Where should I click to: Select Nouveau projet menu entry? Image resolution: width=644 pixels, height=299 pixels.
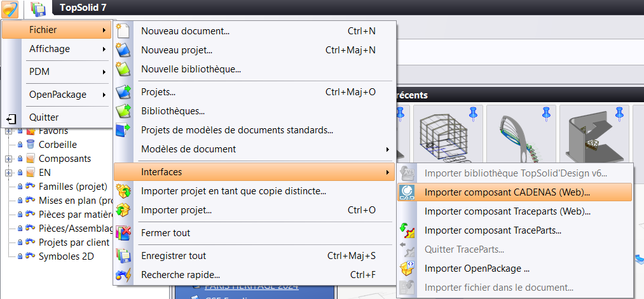(x=254, y=50)
